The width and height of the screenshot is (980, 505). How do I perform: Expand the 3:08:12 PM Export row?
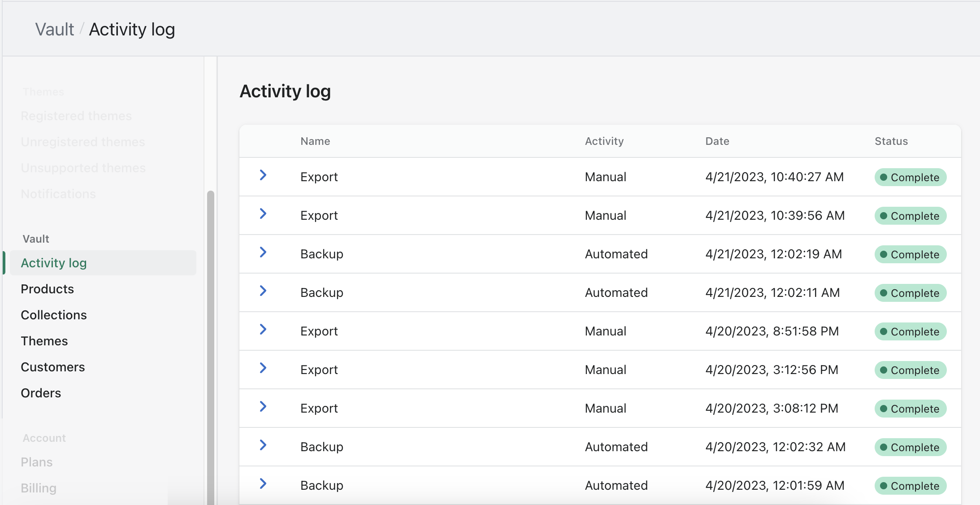coord(263,407)
